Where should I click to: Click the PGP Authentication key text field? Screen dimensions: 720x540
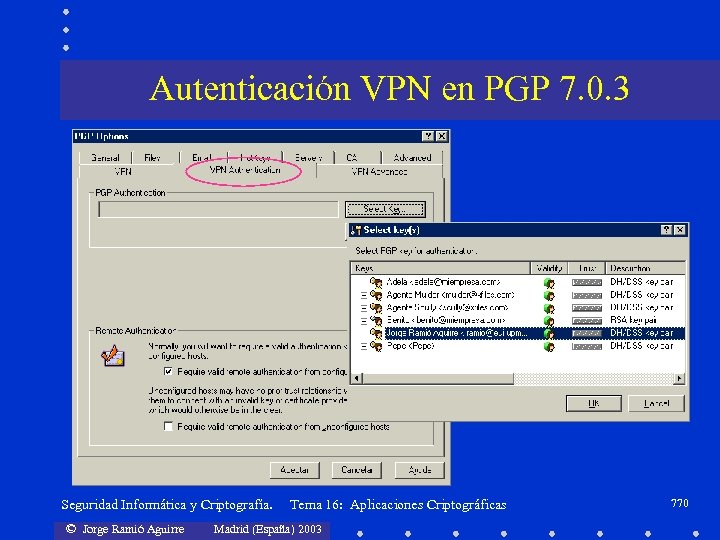pos(218,209)
